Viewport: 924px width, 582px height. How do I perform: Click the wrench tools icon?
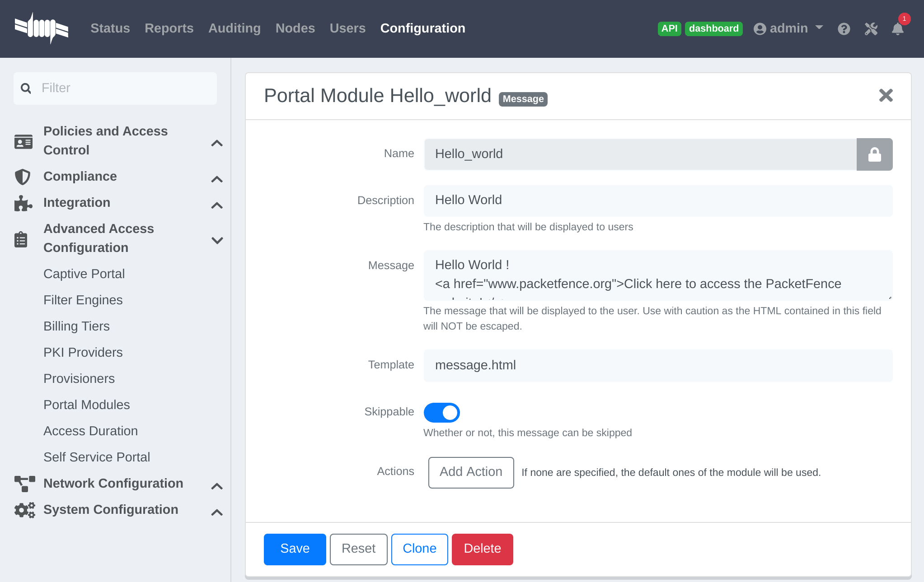(x=871, y=29)
